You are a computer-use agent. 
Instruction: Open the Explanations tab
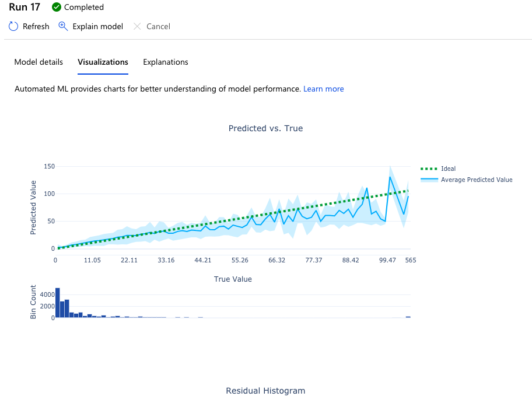click(x=166, y=62)
